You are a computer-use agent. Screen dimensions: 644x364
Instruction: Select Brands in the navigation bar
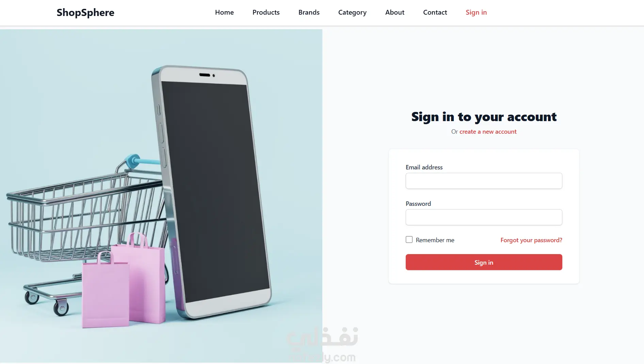tap(309, 12)
